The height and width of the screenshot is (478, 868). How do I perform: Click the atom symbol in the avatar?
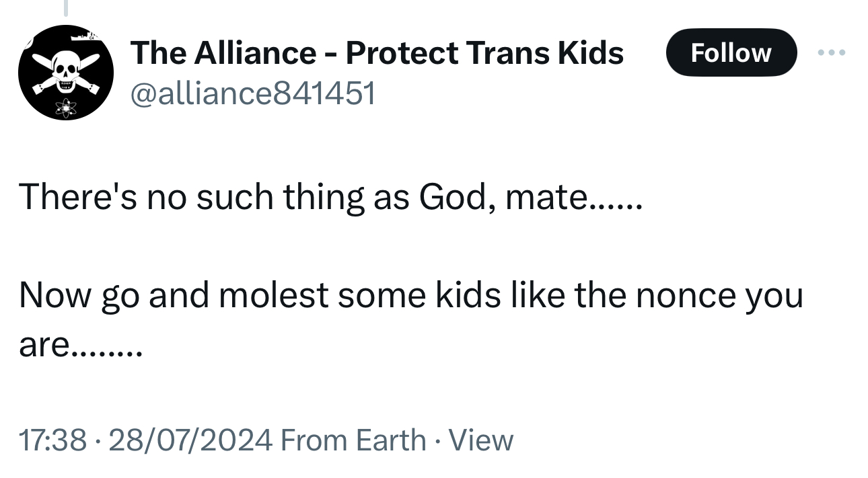(67, 105)
